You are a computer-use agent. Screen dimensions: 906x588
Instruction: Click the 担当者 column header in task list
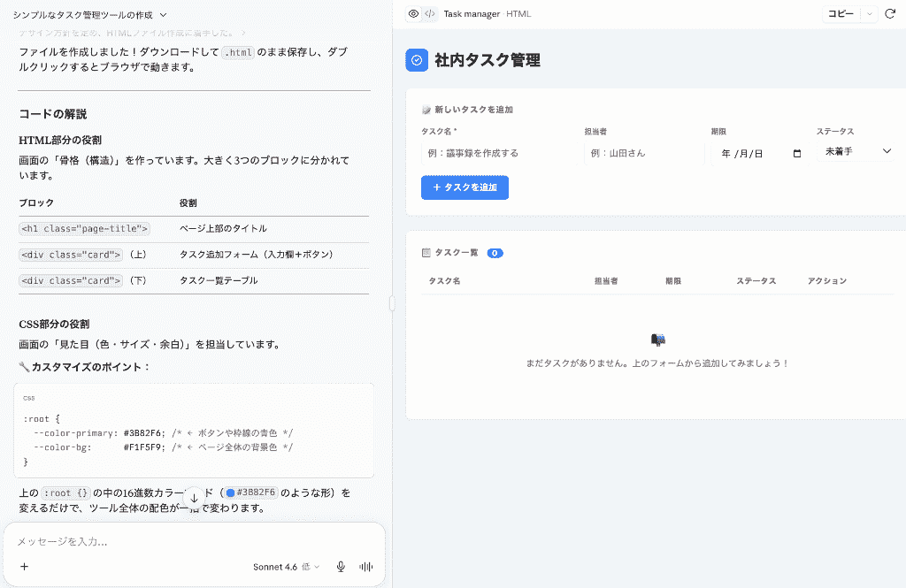pos(606,280)
